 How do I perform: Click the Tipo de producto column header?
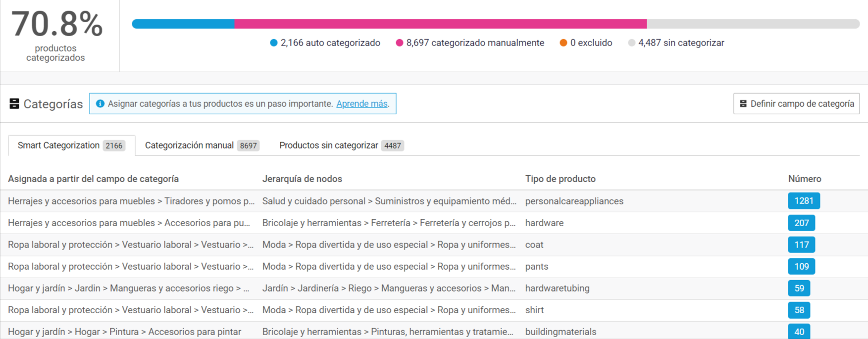pos(561,179)
